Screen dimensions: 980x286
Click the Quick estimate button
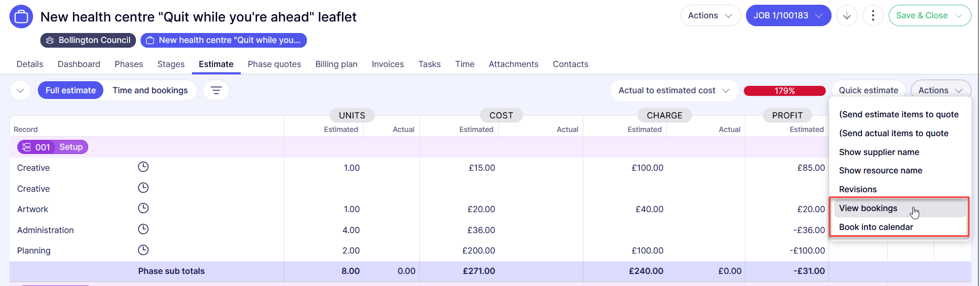[x=868, y=91]
